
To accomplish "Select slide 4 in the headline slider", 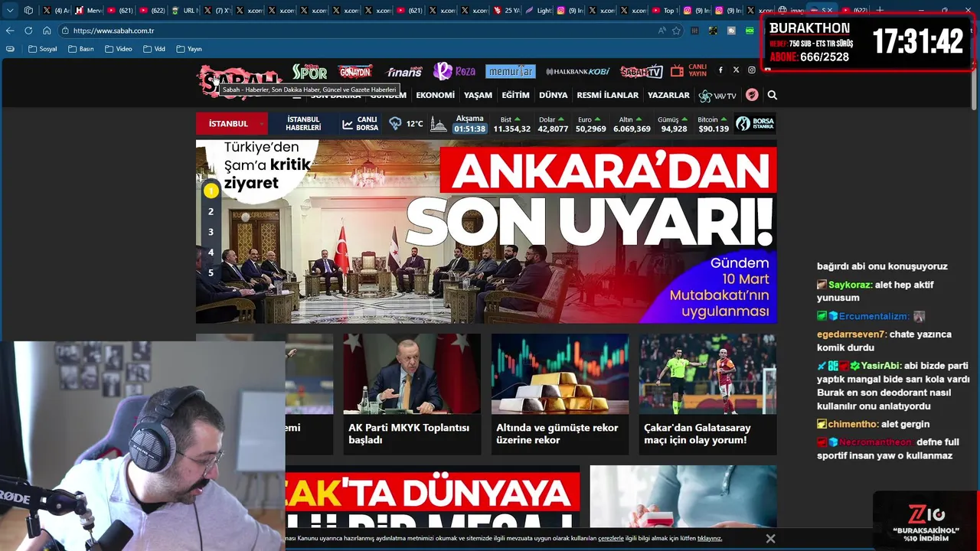I will tap(211, 253).
